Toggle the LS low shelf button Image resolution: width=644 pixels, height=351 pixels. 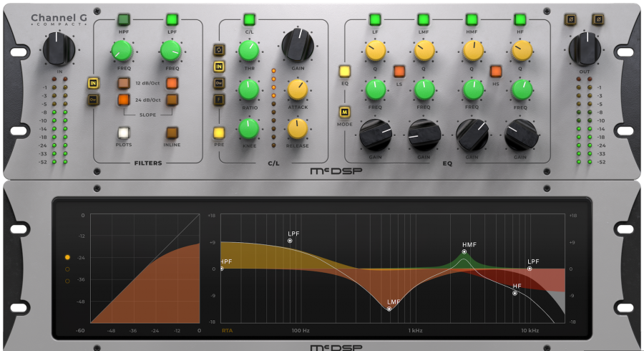pos(399,72)
